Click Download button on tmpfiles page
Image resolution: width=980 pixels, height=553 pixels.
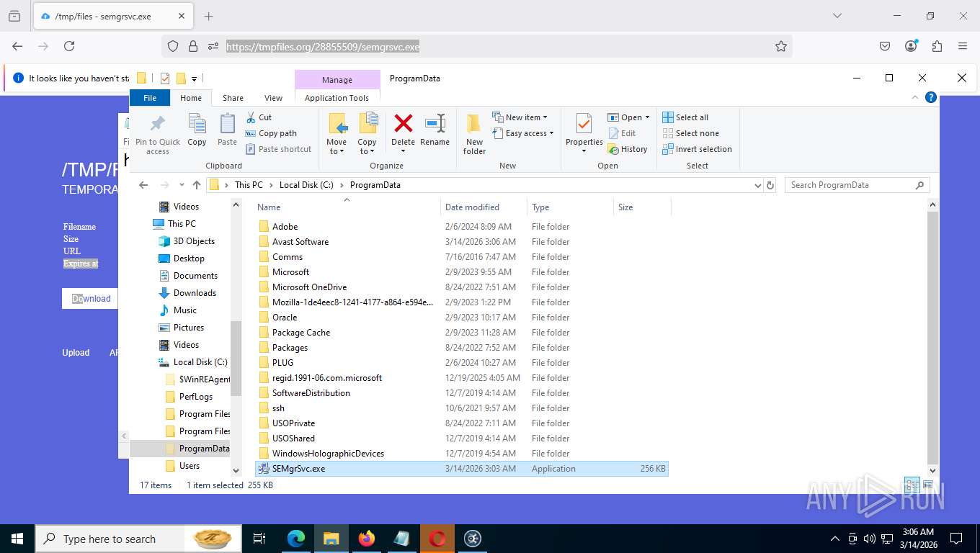pos(91,299)
